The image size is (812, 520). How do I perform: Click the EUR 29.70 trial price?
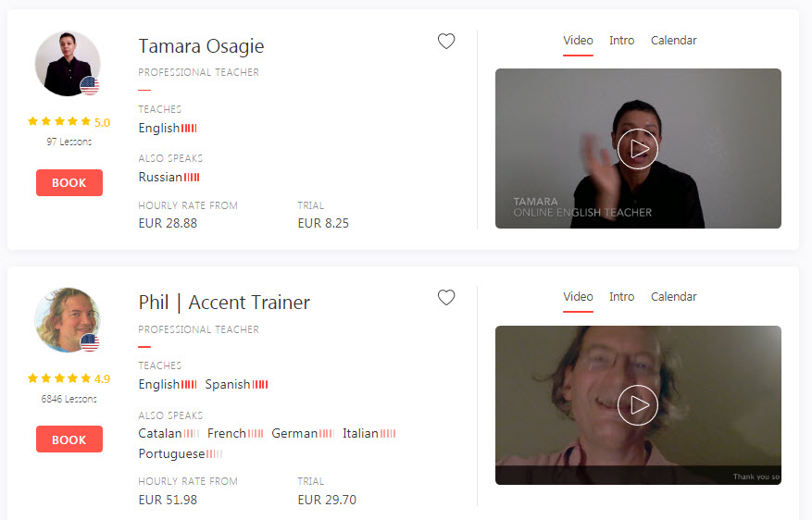(x=327, y=500)
